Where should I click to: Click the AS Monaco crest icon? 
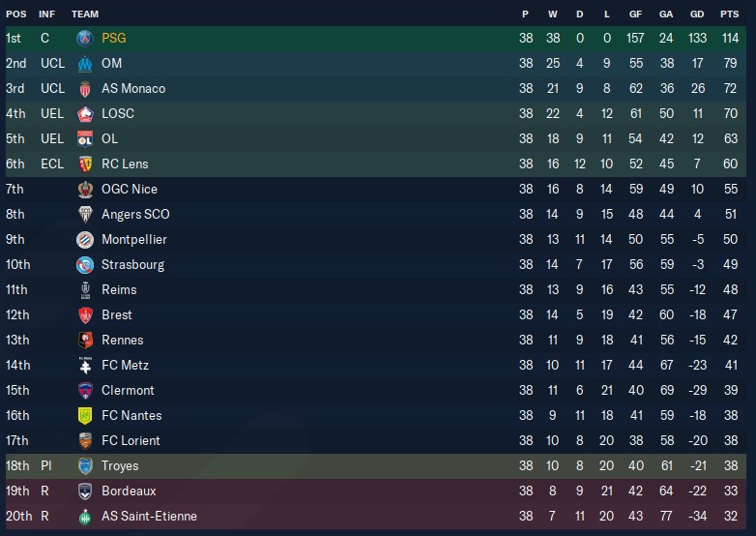pyautogui.click(x=84, y=88)
